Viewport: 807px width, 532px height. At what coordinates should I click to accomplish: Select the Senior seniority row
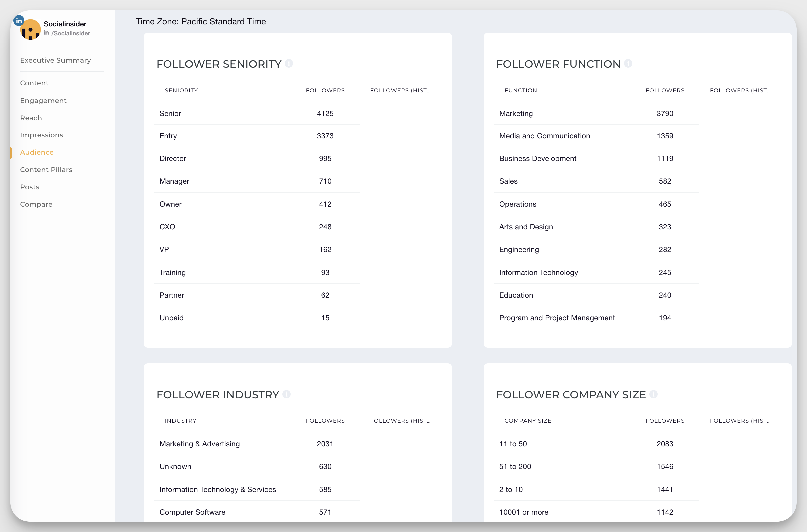tap(257, 113)
